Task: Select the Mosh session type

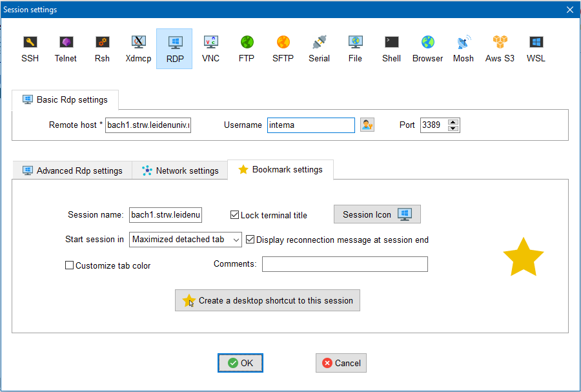Action: coord(463,48)
